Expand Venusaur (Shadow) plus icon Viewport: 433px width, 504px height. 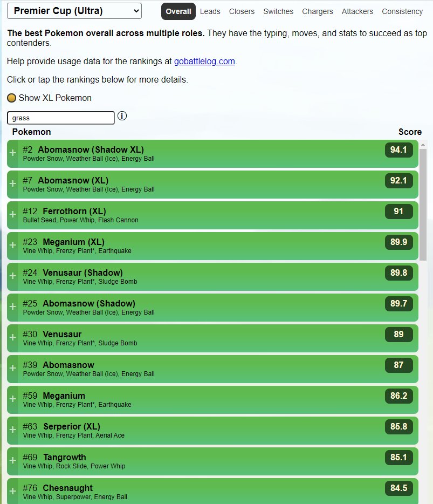coord(12,276)
